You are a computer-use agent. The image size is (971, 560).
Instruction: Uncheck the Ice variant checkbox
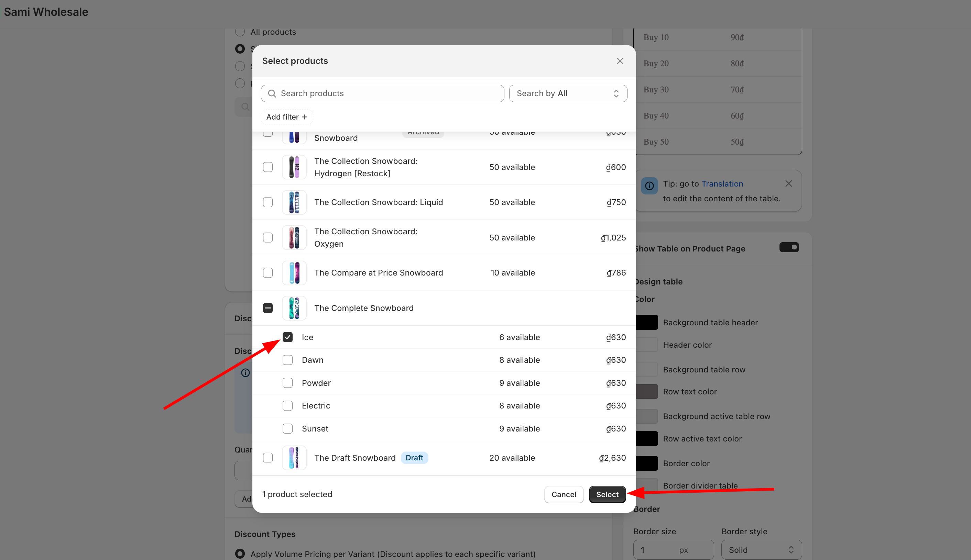287,337
